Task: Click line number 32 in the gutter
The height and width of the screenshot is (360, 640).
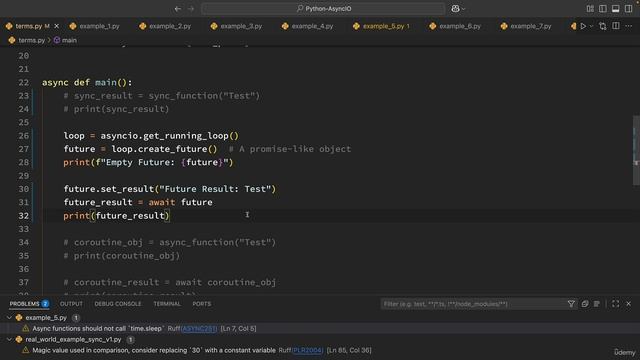Action: [23, 216]
